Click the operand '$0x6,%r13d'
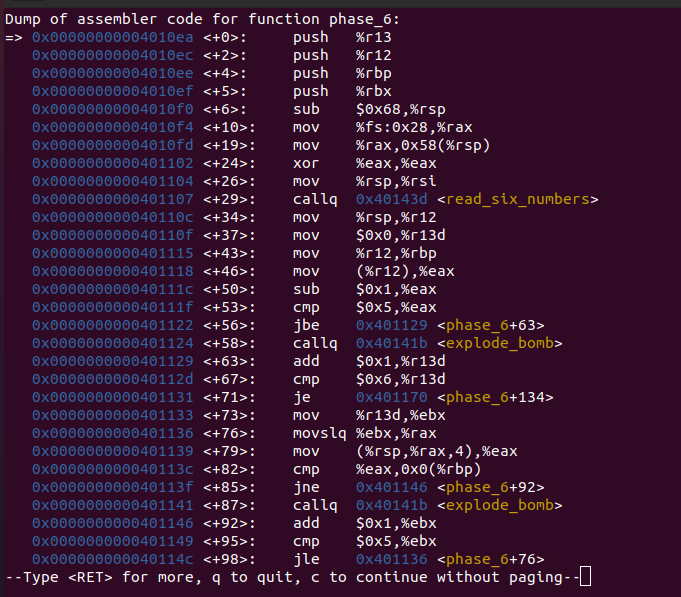 pyautogui.click(x=400, y=379)
